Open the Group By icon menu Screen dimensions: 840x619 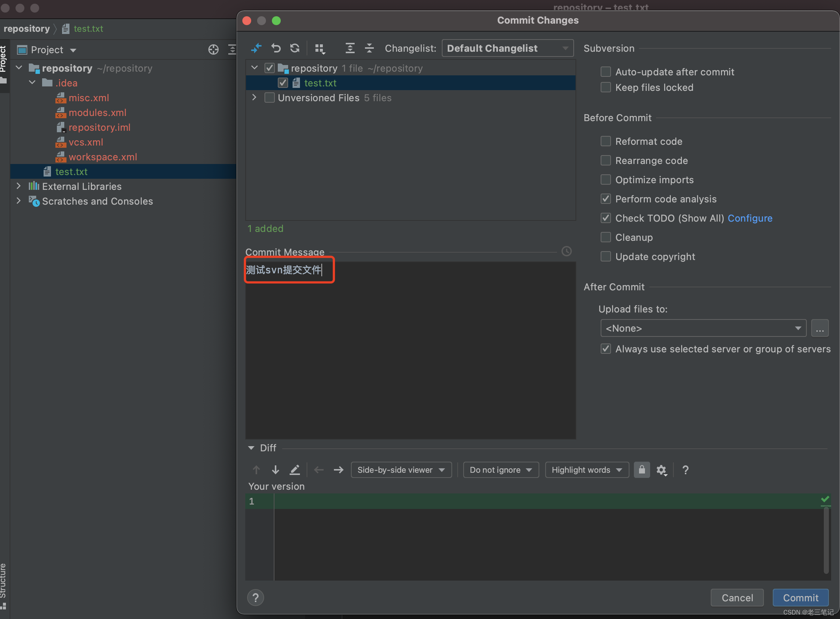click(x=320, y=48)
